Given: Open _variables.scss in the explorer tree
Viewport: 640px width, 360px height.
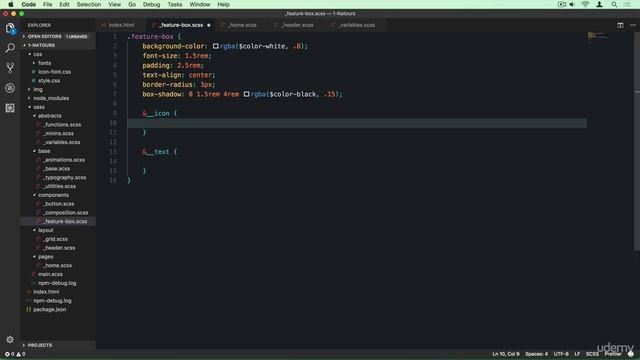Looking at the screenshot, I should coord(62,142).
